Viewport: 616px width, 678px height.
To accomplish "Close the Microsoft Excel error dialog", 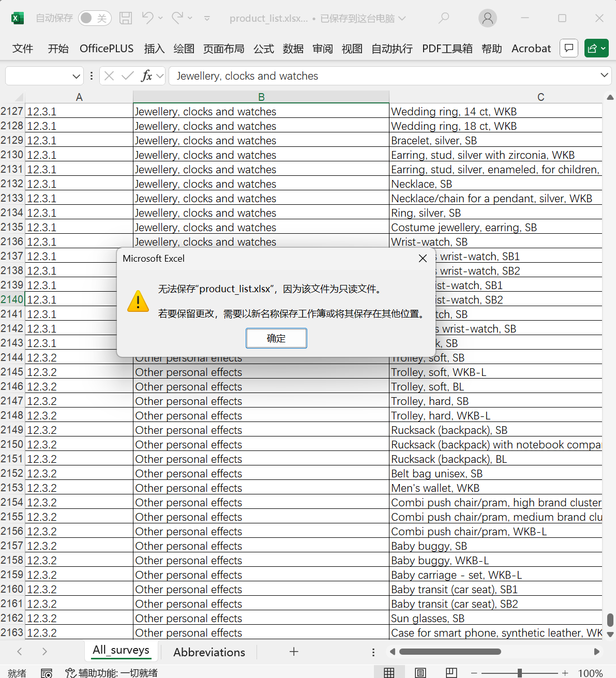I will click(x=423, y=259).
